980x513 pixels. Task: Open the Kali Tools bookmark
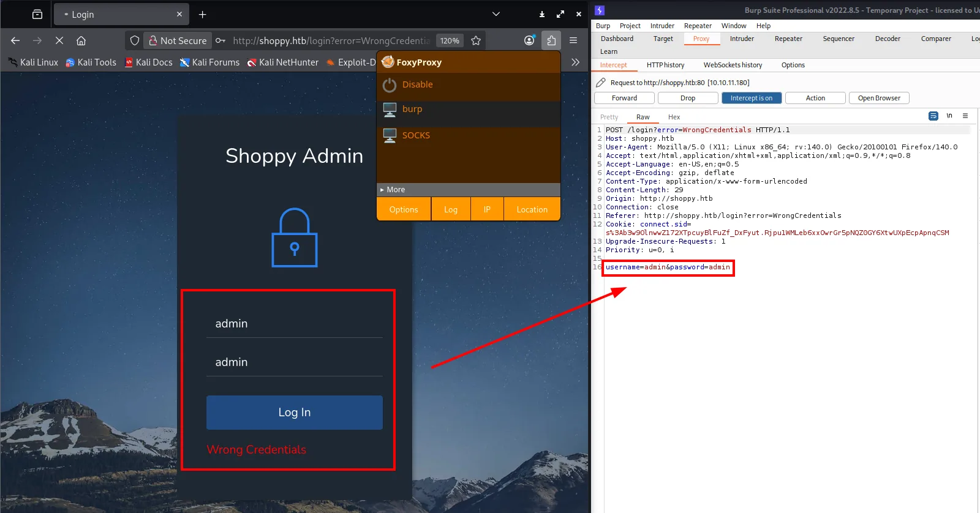tap(91, 62)
